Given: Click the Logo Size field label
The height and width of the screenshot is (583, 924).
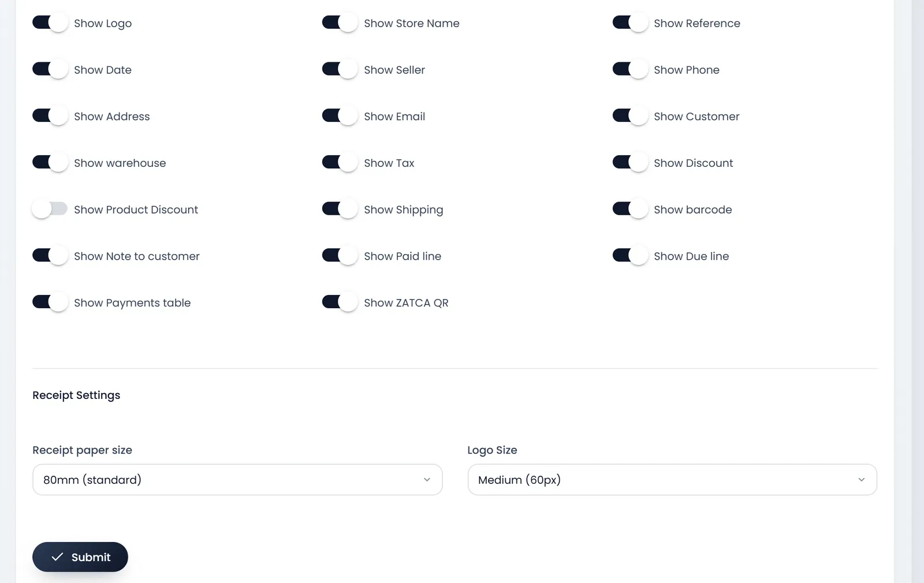Looking at the screenshot, I should (x=492, y=450).
